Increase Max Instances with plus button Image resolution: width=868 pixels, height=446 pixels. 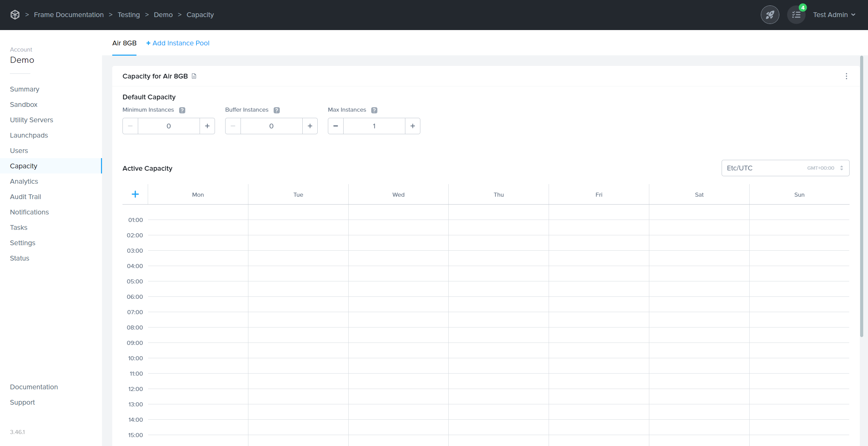pos(413,126)
